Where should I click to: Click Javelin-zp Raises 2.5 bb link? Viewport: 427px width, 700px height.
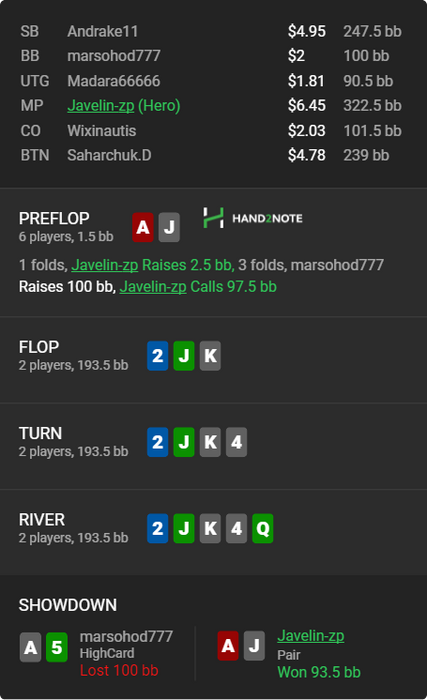pyautogui.click(x=152, y=265)
